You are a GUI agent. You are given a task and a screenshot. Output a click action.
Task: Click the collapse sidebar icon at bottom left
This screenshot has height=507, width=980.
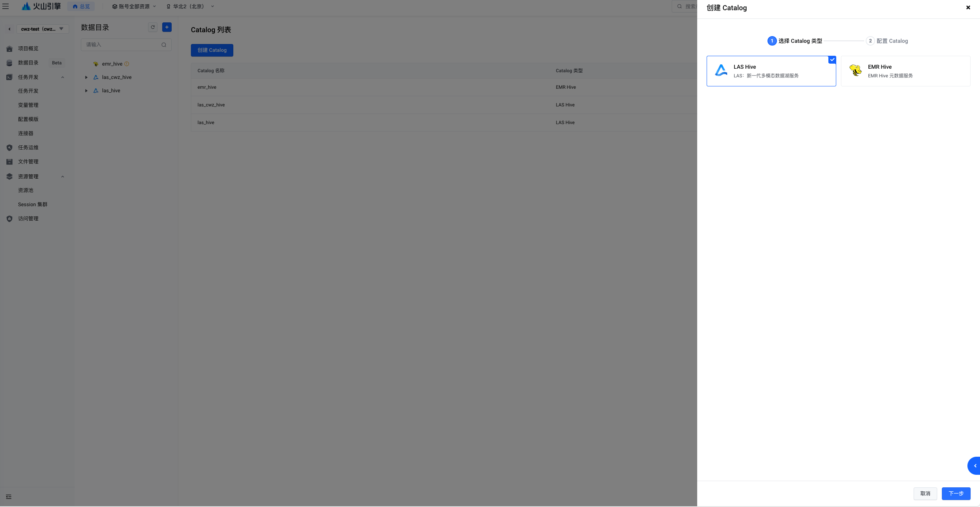pos(9,497)
